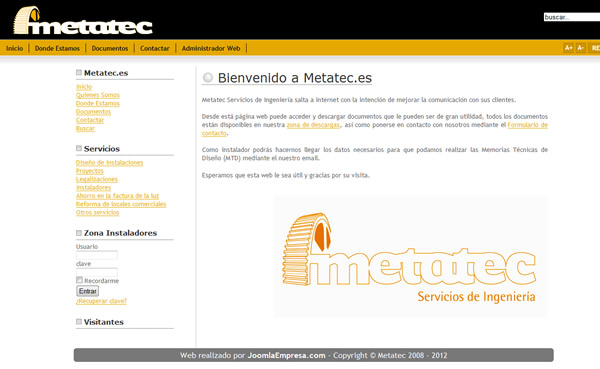This screenshot has width=600, height=369.
Task: Open Donde Estamos sidebar link
Action: point(98,103)
